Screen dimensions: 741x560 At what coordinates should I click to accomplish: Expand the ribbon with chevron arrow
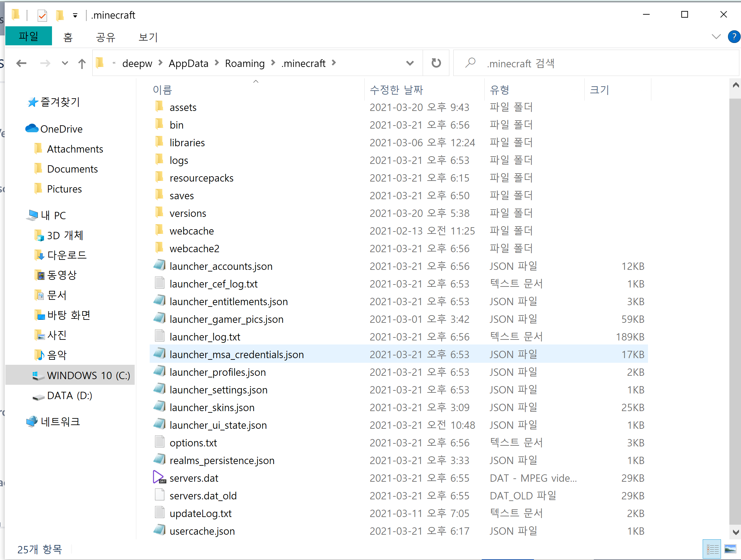pyautogui.click(x=716, y=37)
